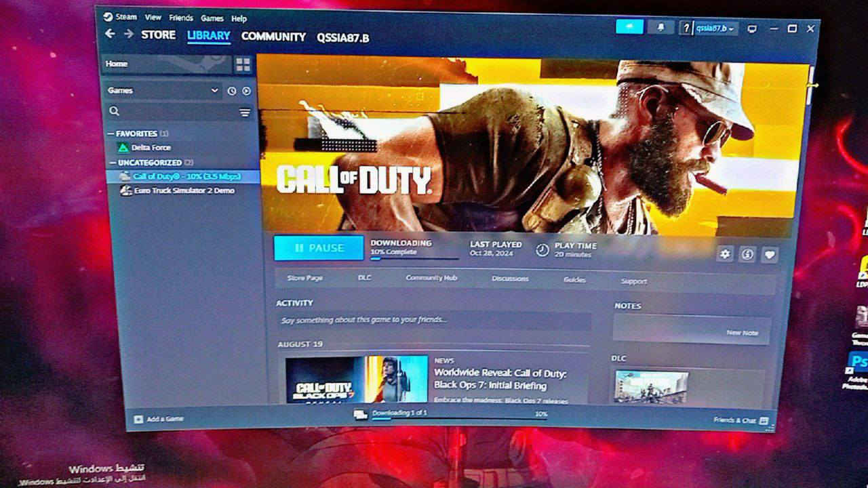View the achievements icon for Call of Duty
868x488 pixels.
(x=747, y=254)
